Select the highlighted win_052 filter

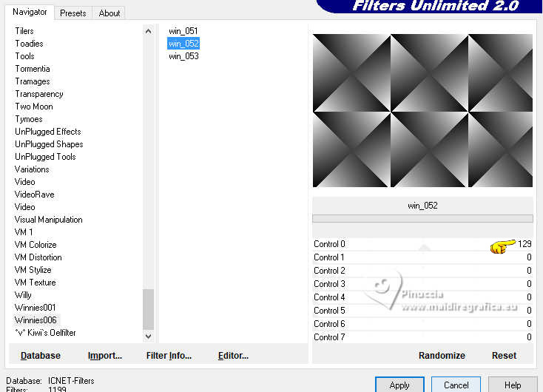pos(183,44)
